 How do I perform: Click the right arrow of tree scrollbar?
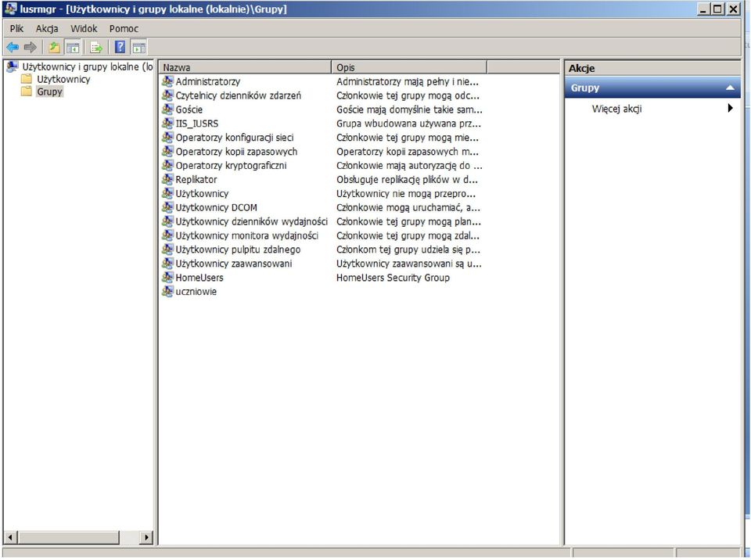tap(146, 537)
